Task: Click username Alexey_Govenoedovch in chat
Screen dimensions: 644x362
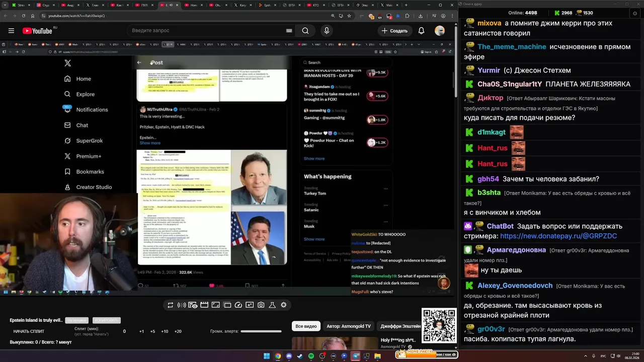Action: [x=515, y=286]
